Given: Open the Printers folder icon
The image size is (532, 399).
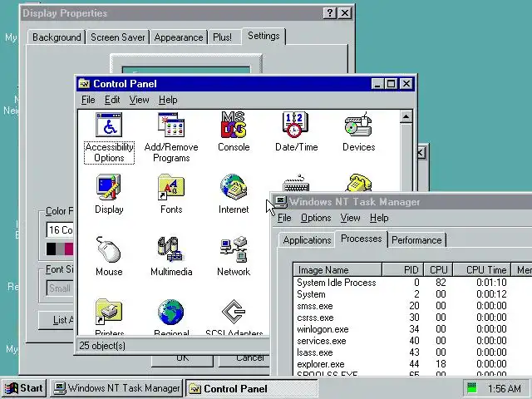Looking at the screenshot, I should pos(109,312).
